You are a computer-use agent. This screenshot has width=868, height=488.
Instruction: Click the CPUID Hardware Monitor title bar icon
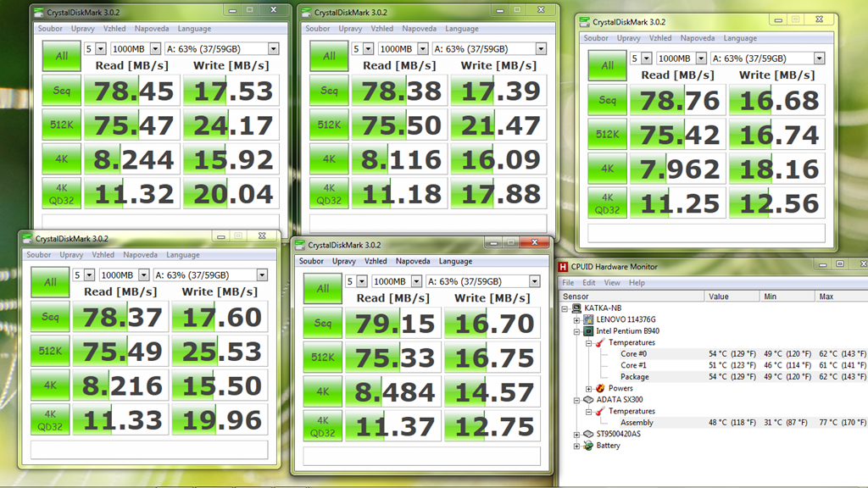pos(565,267)
